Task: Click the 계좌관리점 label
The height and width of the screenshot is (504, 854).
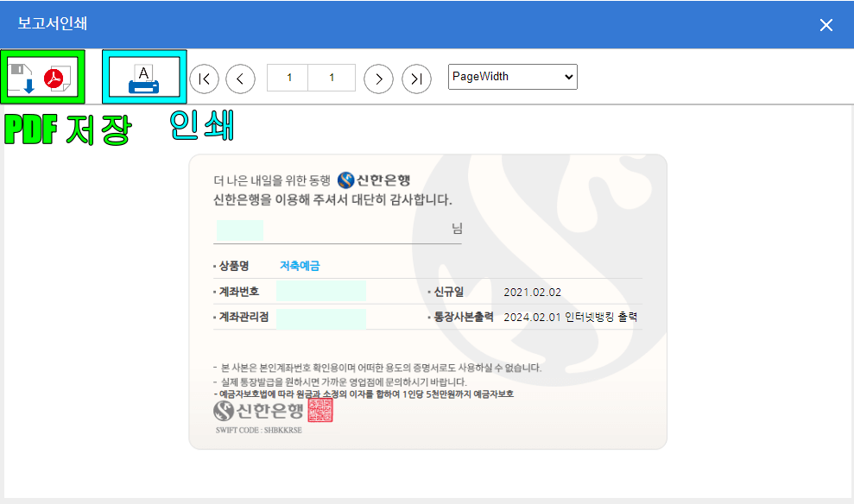Action: pos(244,317)
